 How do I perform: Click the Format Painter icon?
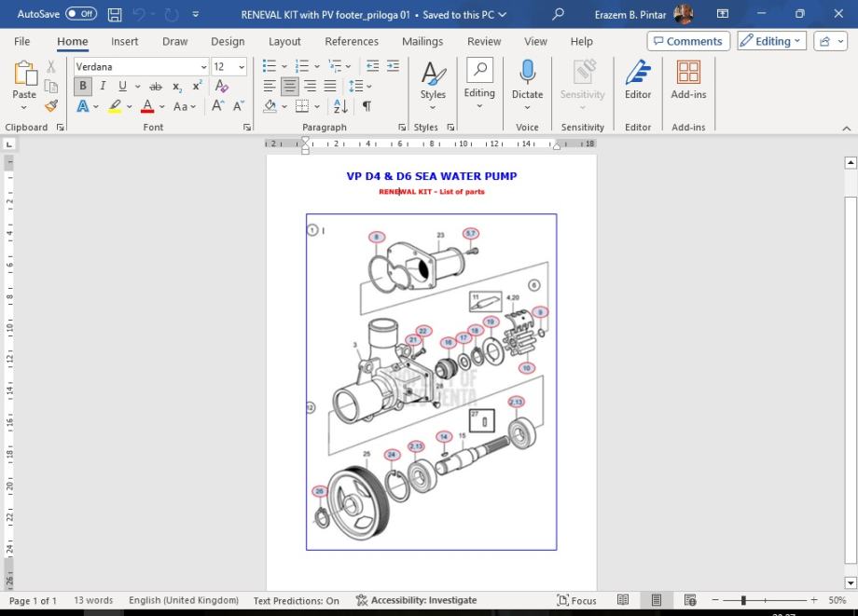(x=51, y=106)
